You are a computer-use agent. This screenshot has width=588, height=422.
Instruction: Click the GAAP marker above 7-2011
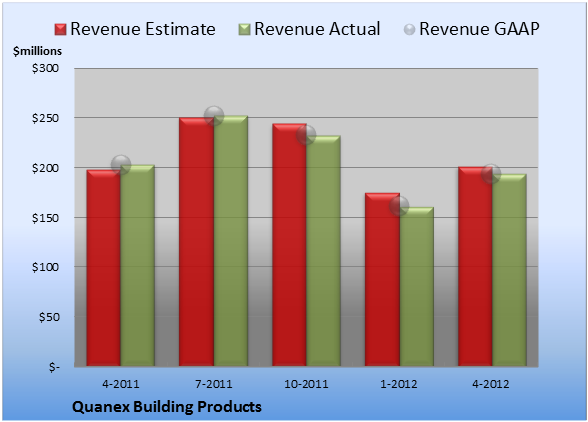[214, 116]
